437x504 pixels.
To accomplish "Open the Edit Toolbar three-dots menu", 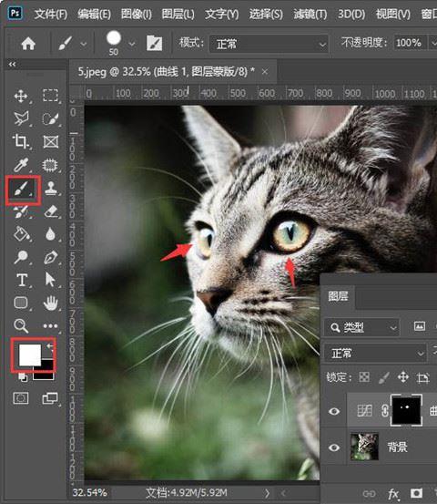I will click(x=50, y=326).
